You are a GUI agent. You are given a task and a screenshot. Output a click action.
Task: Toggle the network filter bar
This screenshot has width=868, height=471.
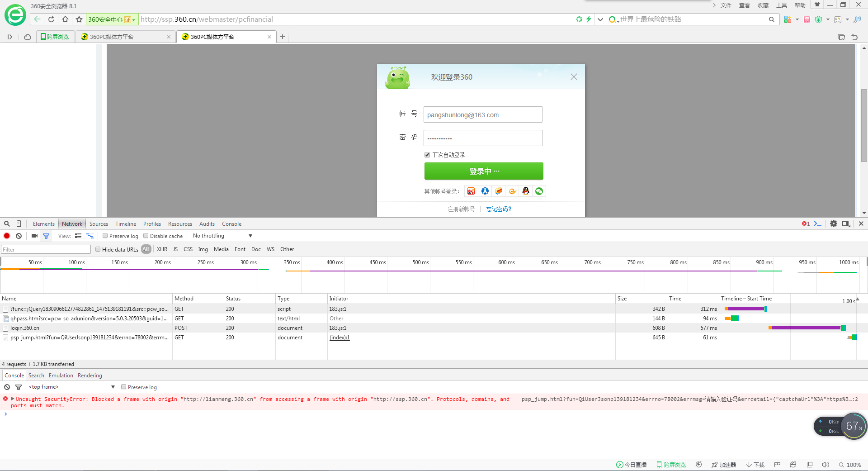pos(46,236)
